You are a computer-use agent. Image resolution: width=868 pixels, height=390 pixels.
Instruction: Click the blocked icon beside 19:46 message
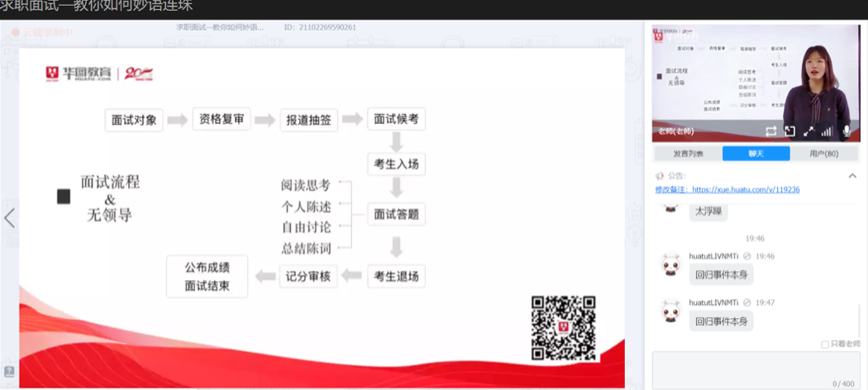point(747,256)
